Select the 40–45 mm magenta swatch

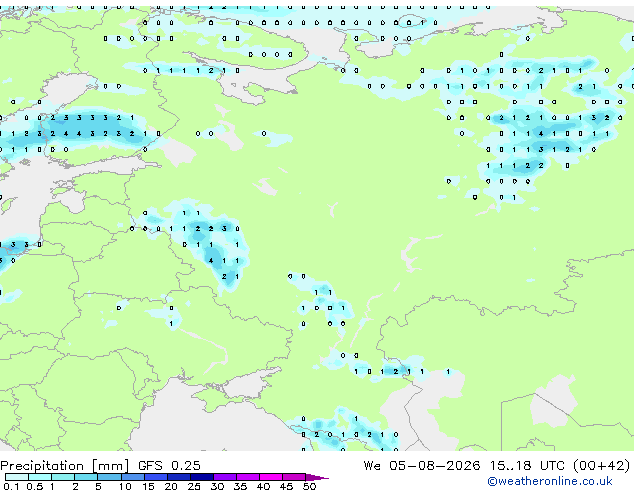271,477
